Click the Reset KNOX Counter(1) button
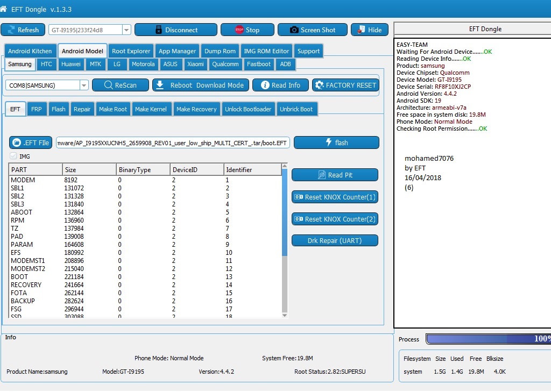Viewport: 551px width, 392px height. tap(335, 197)
